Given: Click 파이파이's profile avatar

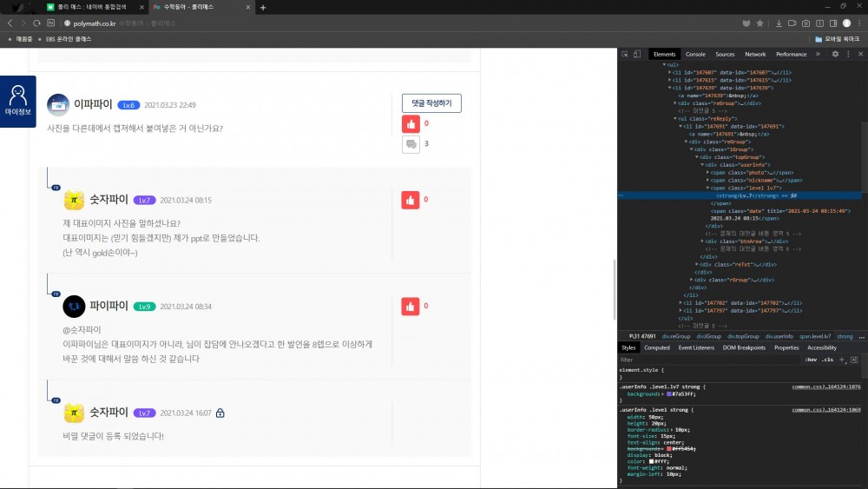Looking at the screenshot, I should pyautogui.click(x=74, y=307).
